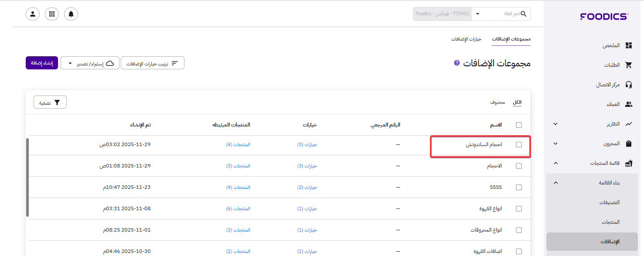The image size is (644, 256).
Task: Open the إستيراد/ تصدير dropdown
Action: pos(91,63)
